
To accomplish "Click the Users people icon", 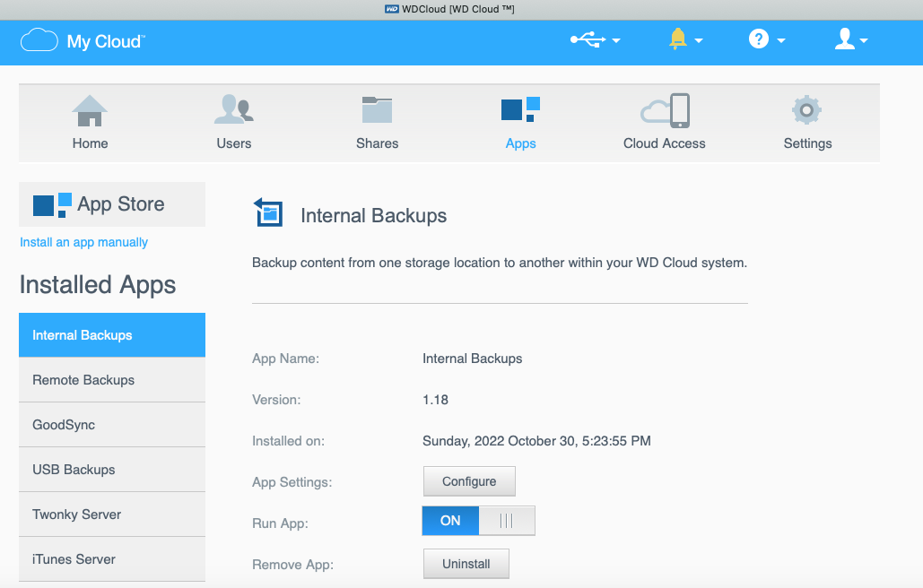I will coord(234,109).
